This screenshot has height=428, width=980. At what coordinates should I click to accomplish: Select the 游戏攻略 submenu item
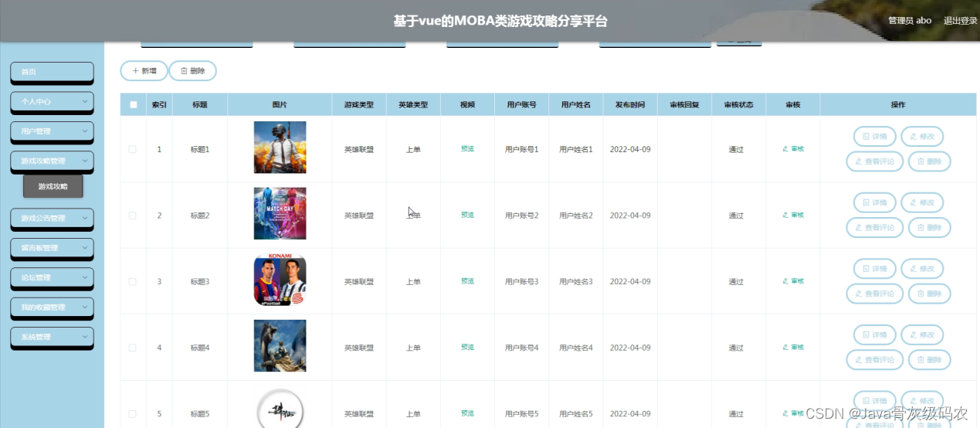pos(53,186)
